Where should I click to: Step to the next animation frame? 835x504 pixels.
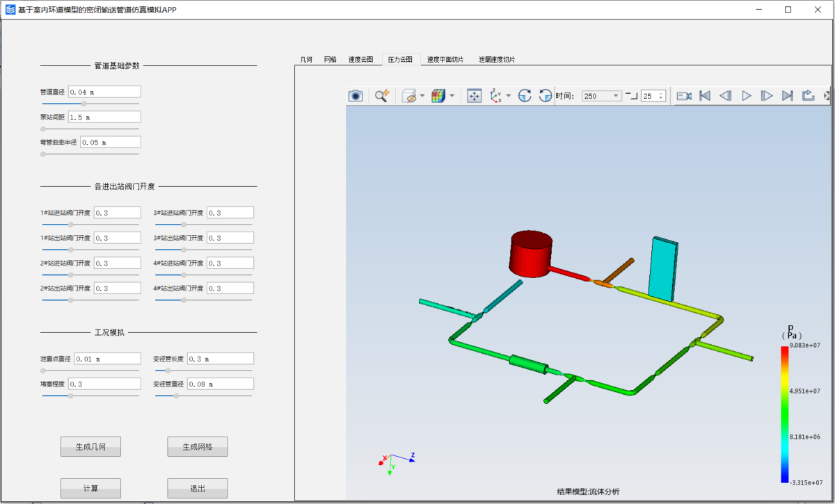click(x=767, y=96)
